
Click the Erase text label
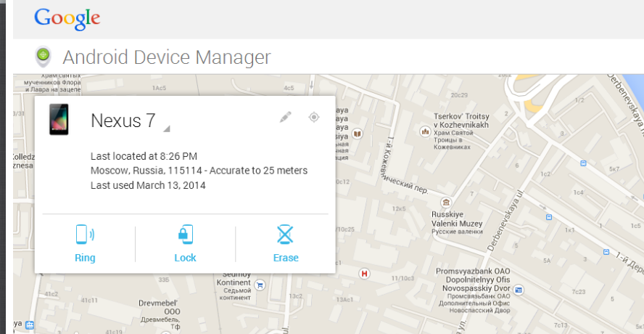click(286, 258)
